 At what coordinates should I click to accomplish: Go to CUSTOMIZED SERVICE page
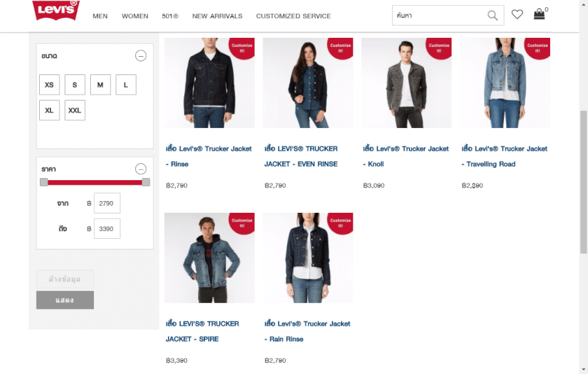(293, 16)
